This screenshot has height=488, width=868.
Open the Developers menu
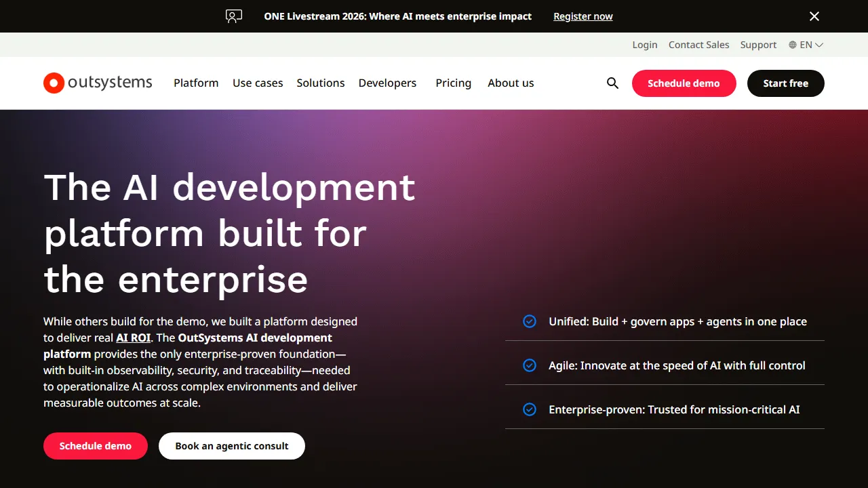pos(388,83)
